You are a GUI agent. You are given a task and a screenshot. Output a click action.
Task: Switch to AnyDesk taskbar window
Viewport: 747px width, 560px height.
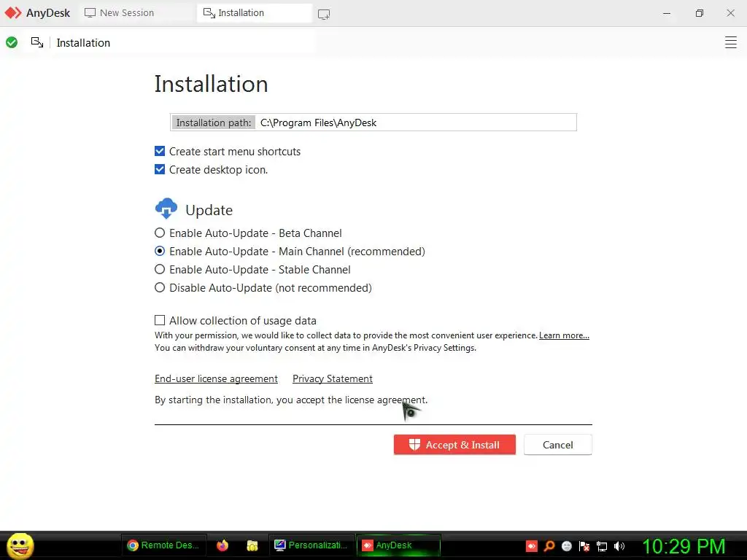pyautogui.click(x=398, y=545)
